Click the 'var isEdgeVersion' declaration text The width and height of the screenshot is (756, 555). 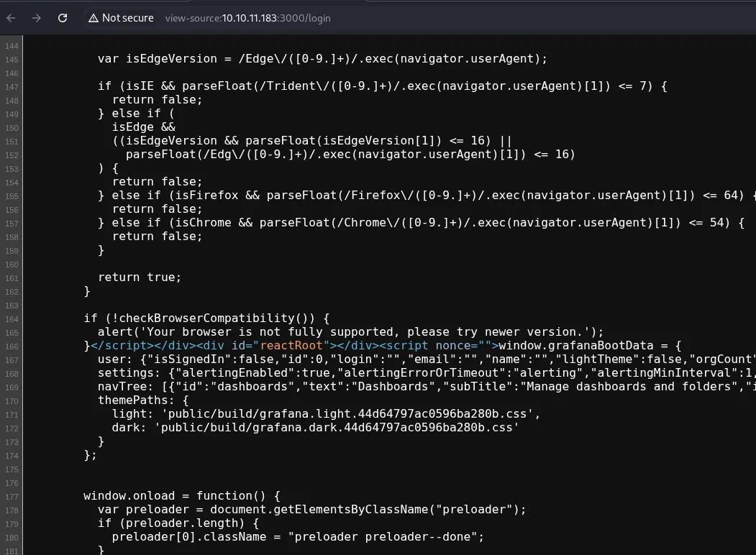click(322, 59)
